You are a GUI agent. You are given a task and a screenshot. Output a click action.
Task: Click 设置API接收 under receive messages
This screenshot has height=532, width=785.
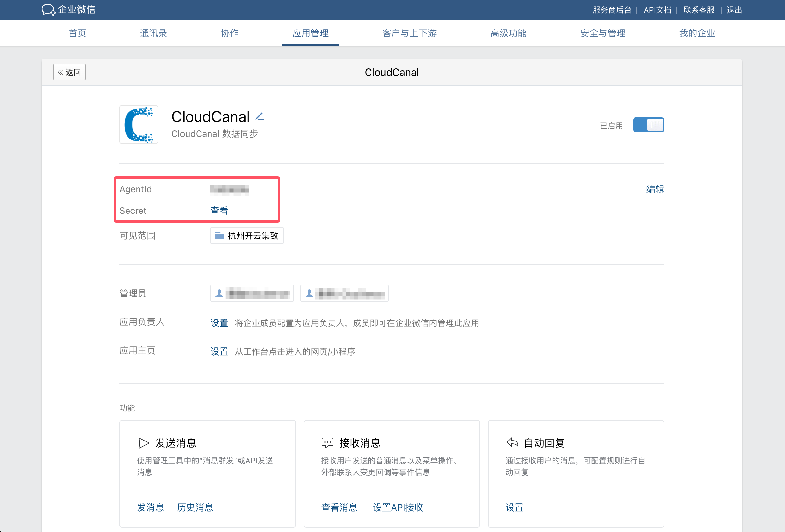click(x=398, y=507)
